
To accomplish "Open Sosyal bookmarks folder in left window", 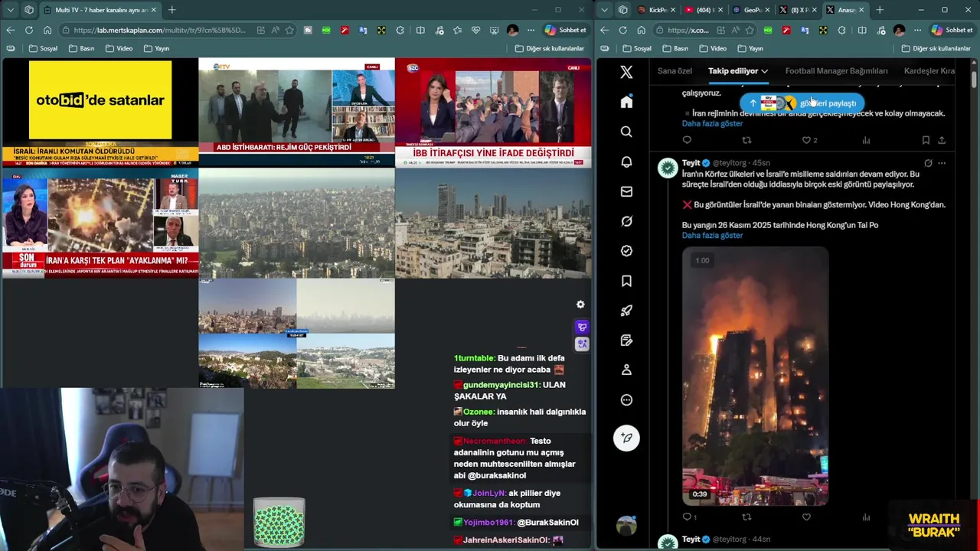I will (43, 48).
